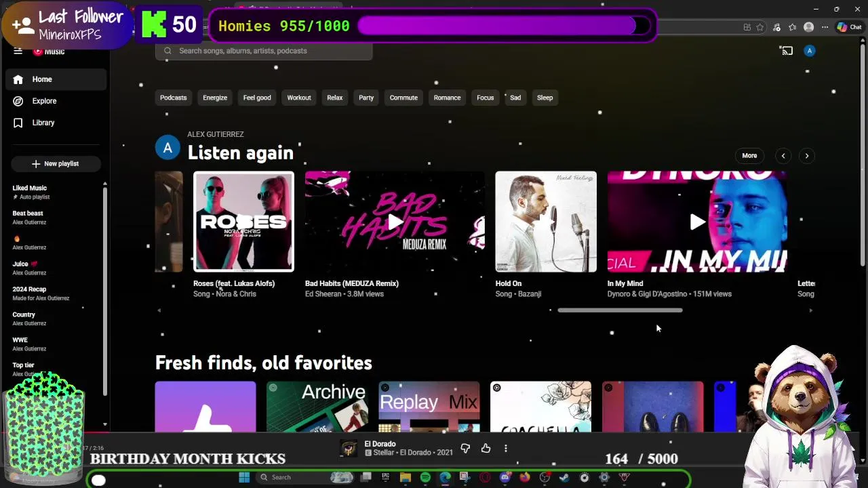
Task: Click the search songs input field
Action: pyautogui.click(x=264, y=51)
